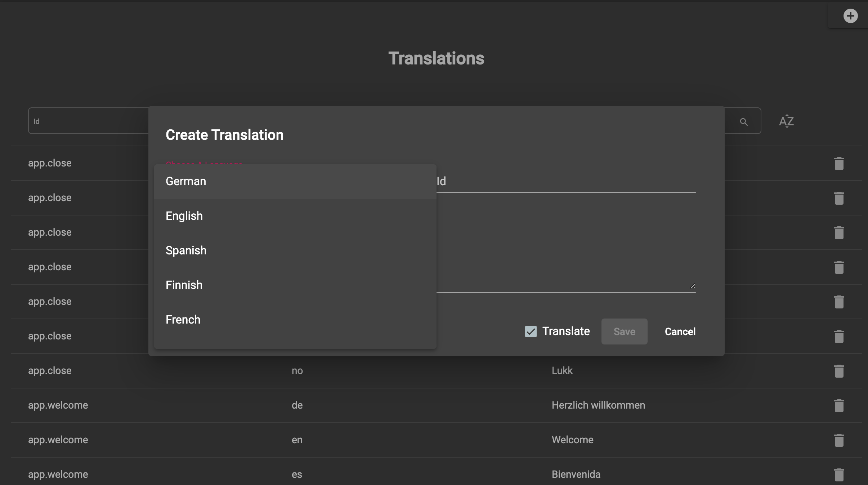Screen dimensions: 868x485
Task: Uncheck the Translate checkbox
Action: point(531,332)
